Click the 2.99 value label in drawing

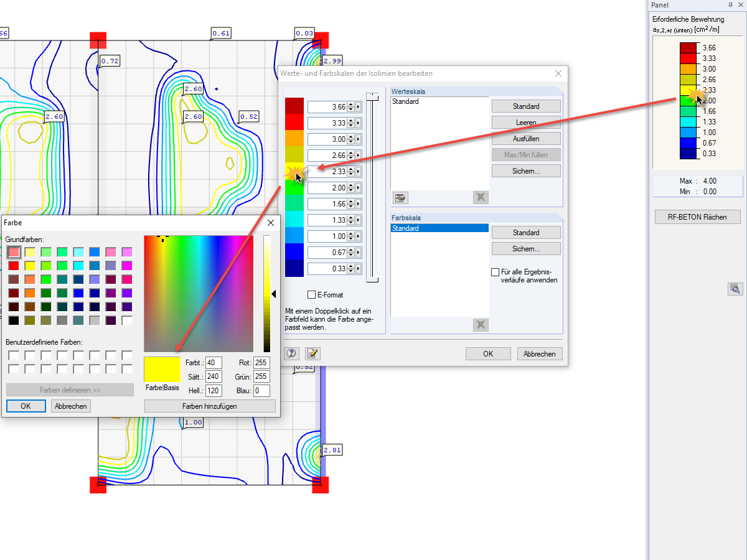point(332,61)
